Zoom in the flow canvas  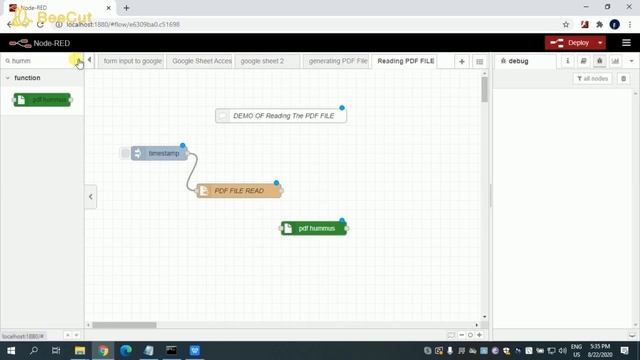[x=480, y=335]
